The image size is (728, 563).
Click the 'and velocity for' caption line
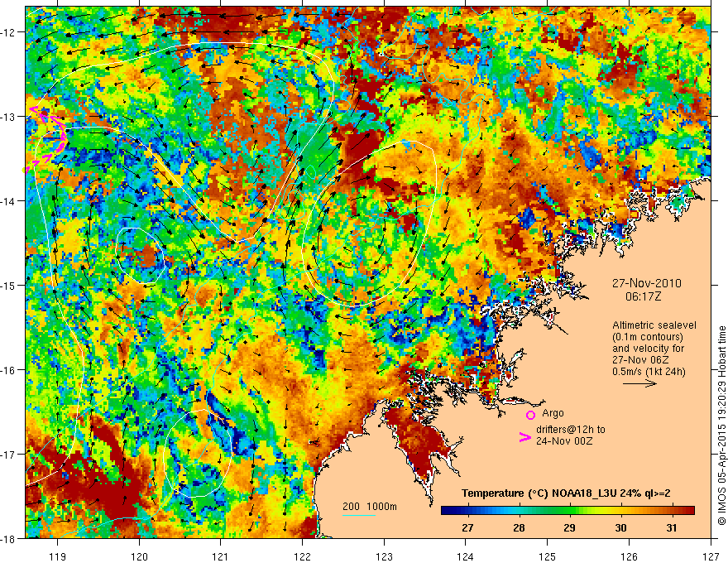pos(648,349)
